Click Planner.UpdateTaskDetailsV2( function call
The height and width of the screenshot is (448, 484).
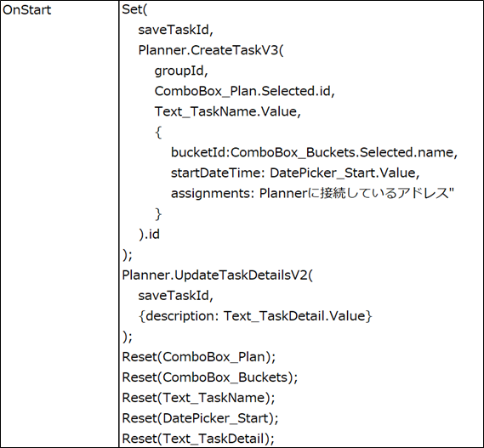217,275
